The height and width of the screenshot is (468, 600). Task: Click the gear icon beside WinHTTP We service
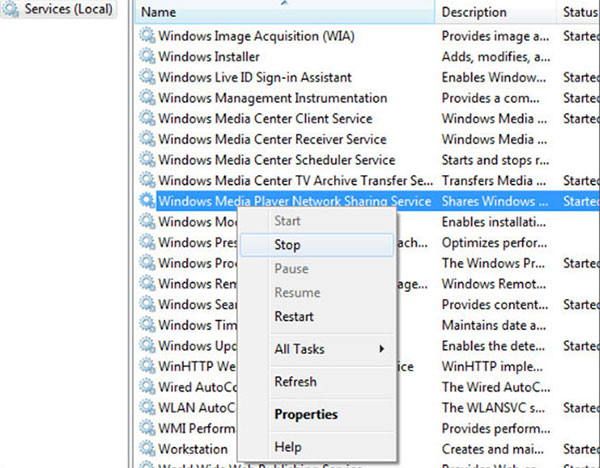147,366
